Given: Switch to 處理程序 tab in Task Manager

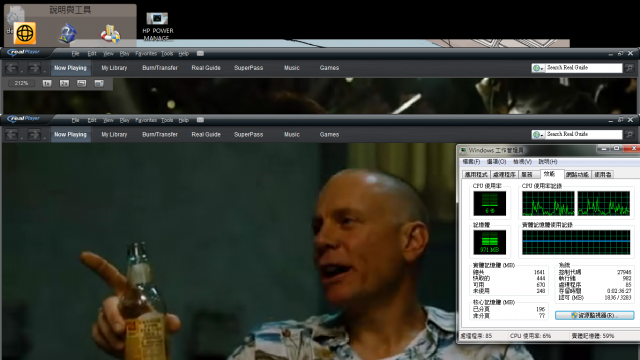Looking at the screenshot, I should click(504, 175).
